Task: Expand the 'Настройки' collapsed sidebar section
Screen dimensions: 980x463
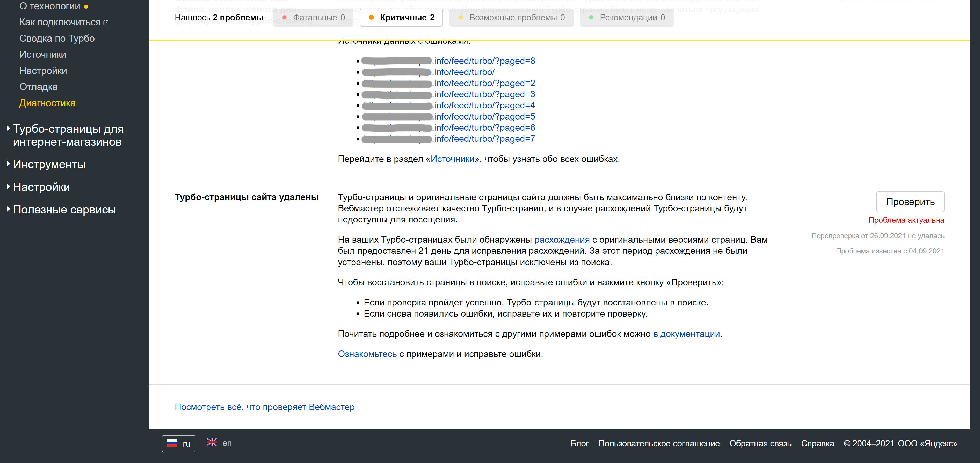Action: (41, 187)
